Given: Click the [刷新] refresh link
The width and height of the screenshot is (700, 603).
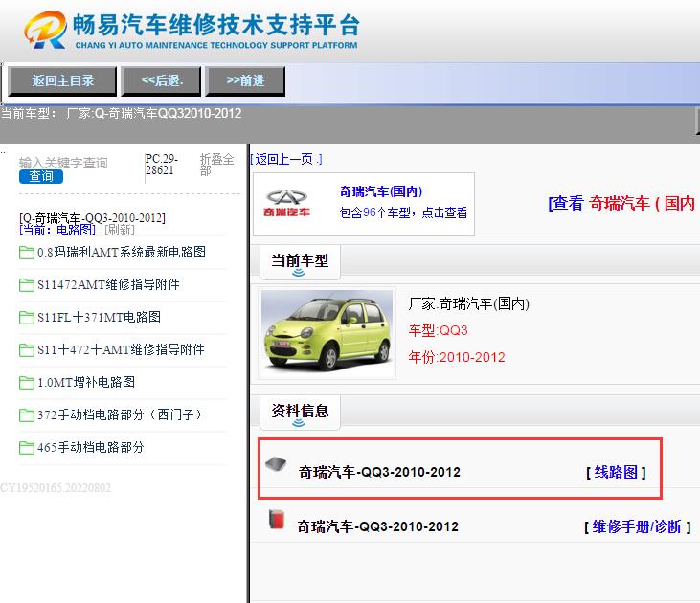Looking at the screenshot, I should pos(119,230).
